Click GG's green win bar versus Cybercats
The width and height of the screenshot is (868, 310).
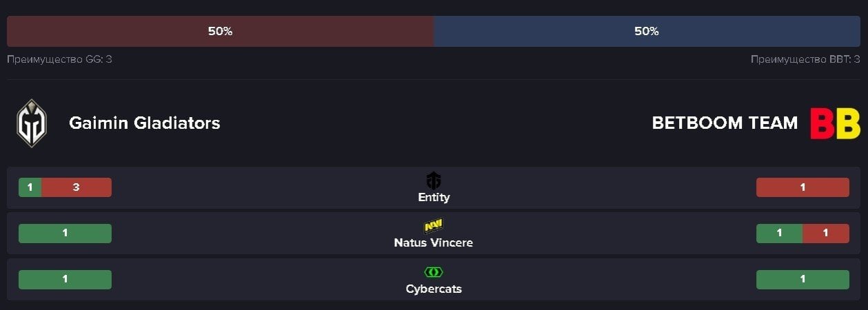(x=65, y=280)
